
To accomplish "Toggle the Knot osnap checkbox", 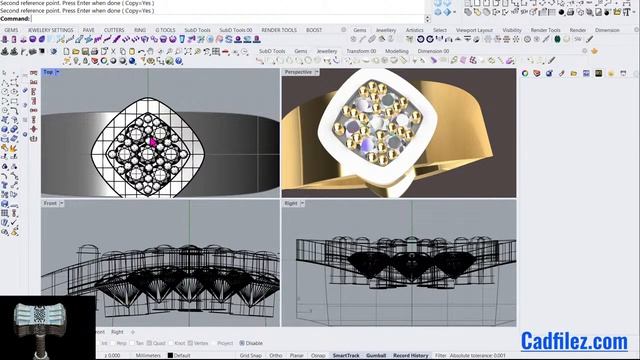I will [x=171, y=343].
